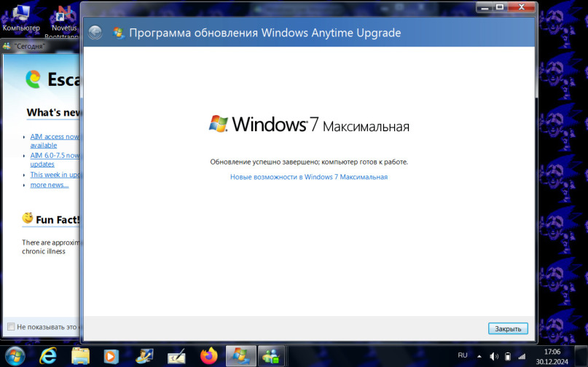
Task: Click the Сегодня window title icon
Action: pos(7,46)
